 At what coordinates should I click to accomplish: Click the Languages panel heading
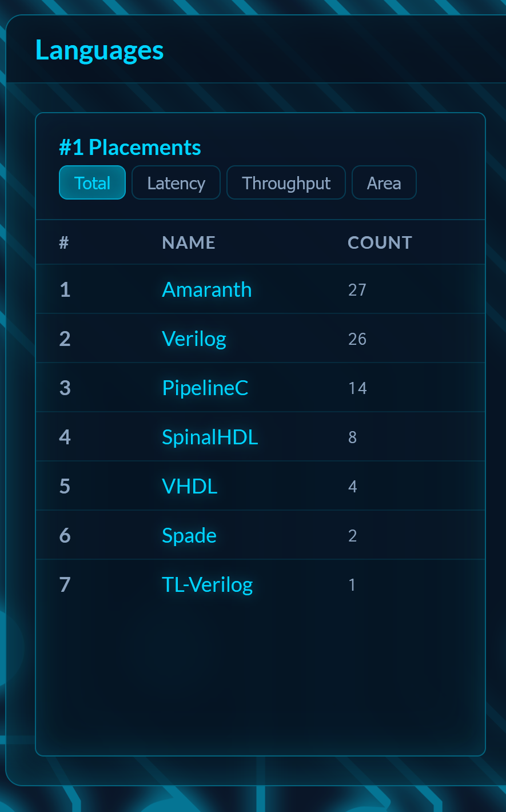(x=99, y=50)
